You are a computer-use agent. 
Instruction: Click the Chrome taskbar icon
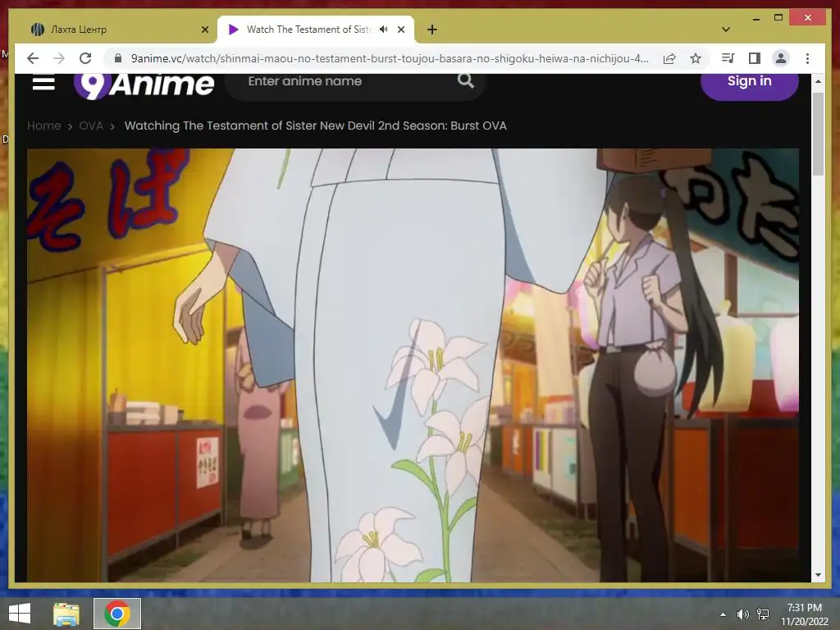point(117,614)
